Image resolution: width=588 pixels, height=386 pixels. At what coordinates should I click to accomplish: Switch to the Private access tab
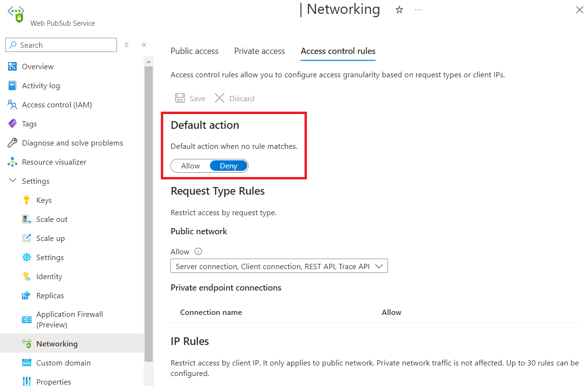coord(259,51)
